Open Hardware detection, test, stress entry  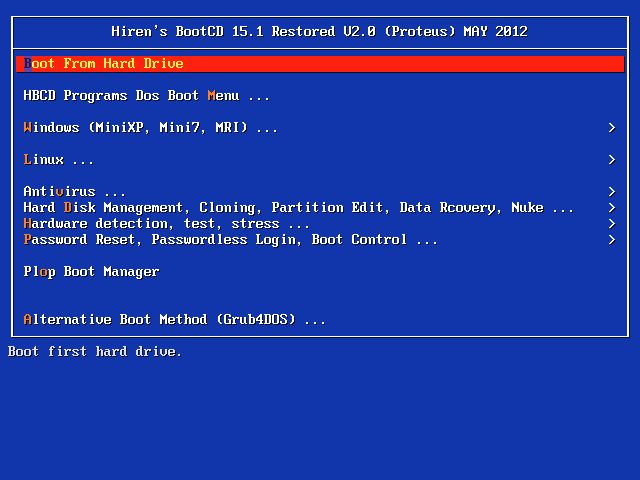click(320, 223)
